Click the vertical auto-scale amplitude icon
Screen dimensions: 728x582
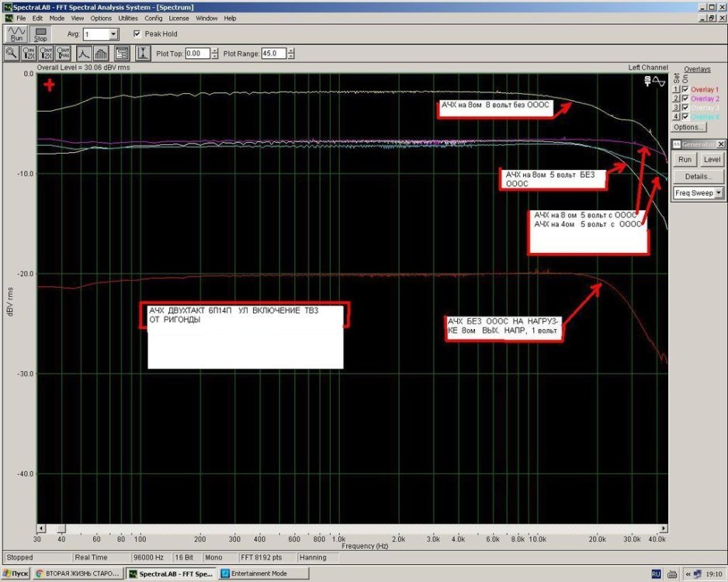(143, 54)
